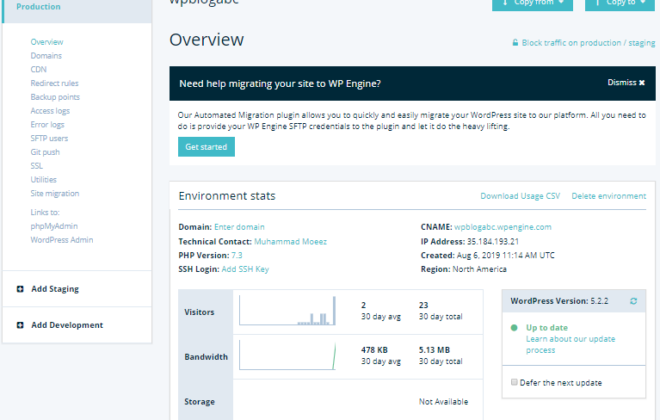Click the Bandwidth row label
Image resolution: width=660 pixels, height=420 pixels.
[x=206, y=357]
